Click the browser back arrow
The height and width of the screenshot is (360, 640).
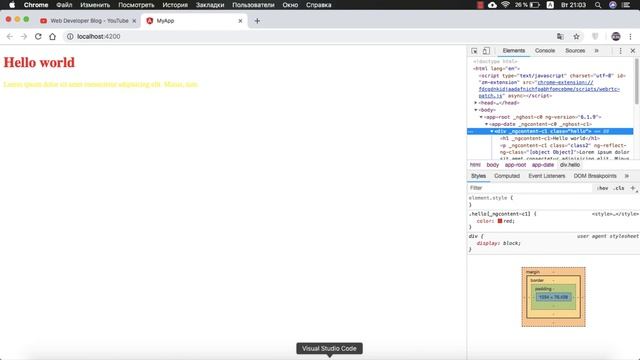coord(10,37)
